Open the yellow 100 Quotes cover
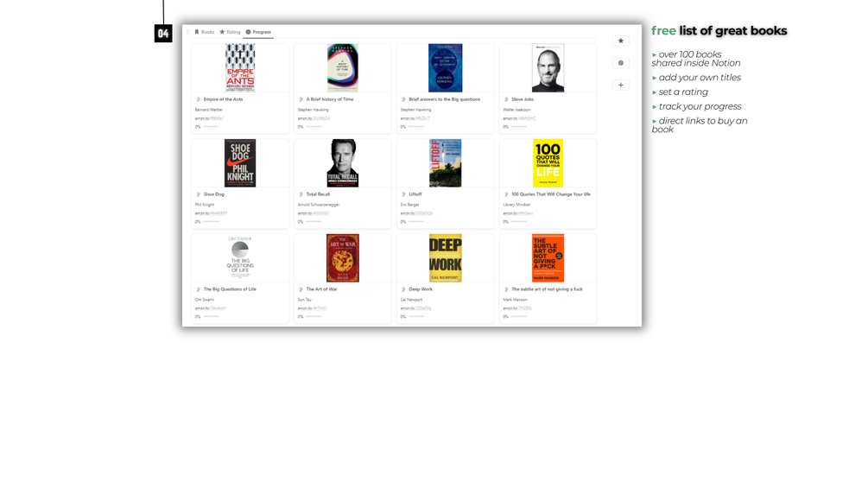 (x=548, y=163)
